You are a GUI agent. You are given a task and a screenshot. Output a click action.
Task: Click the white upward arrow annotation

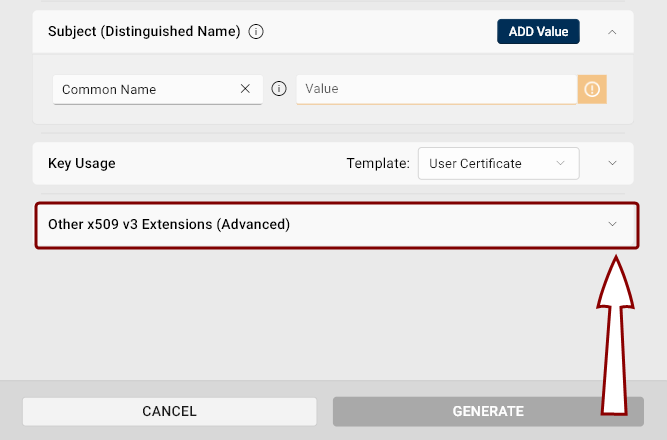coord(615,336)
